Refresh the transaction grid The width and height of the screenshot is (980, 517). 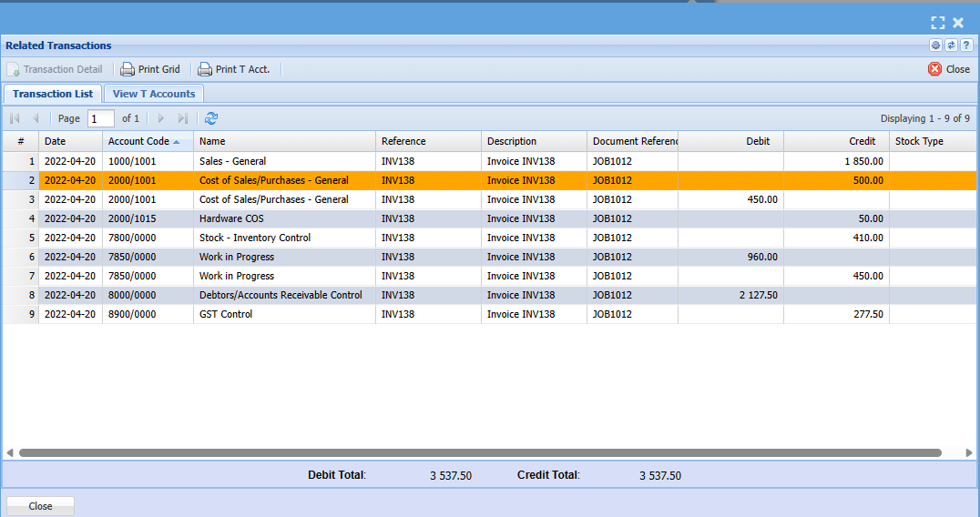coord(211,118)
